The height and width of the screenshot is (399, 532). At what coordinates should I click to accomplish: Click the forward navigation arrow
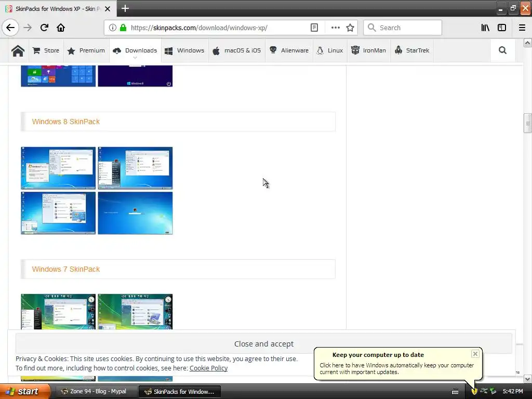pyautogui.click(x=28, y=28)
